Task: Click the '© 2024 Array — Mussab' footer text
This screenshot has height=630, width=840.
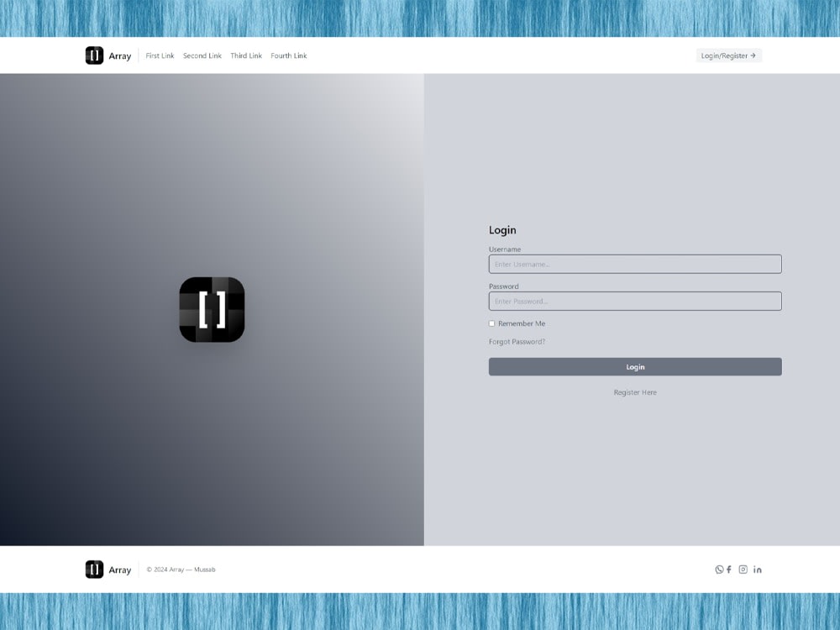Action: [181, 570]
